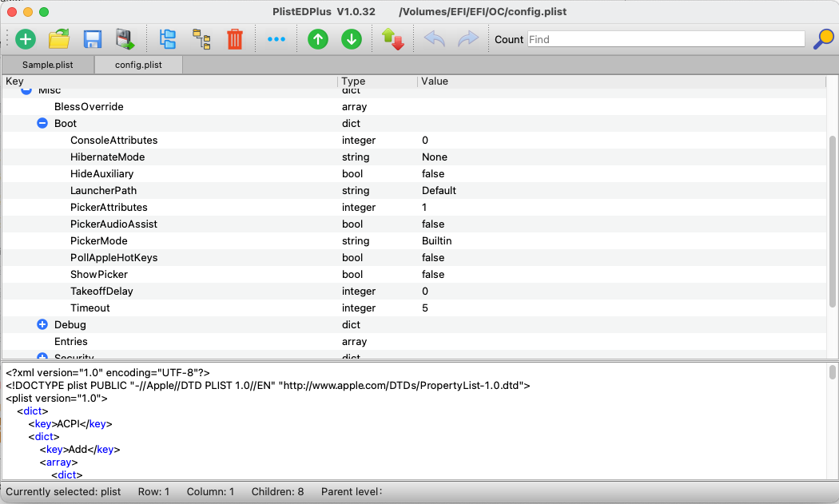Select the ShowPicker row in tree
The height and width of the screenshot is (504, 839).
click(99, 275)
